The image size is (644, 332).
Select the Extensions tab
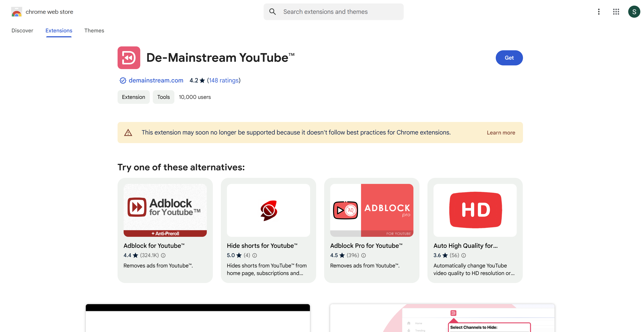pyautogui.click(x=59, y=30)
